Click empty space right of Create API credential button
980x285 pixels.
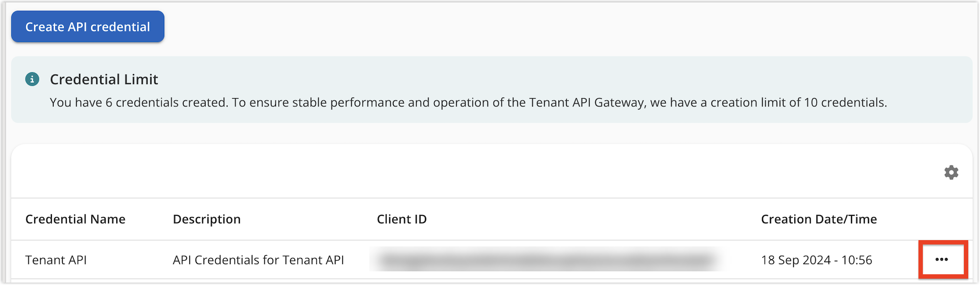[489, 27]
